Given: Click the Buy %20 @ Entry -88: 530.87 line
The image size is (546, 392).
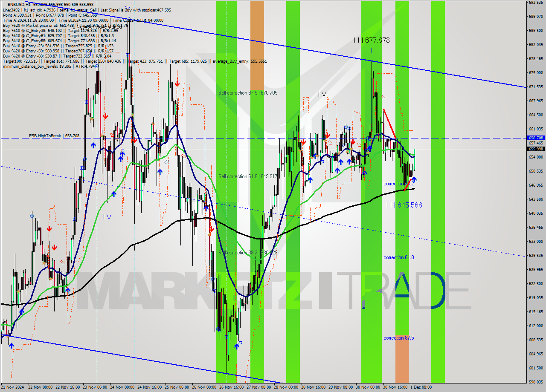Looking at the screenshot, I should tap(57, 56).
